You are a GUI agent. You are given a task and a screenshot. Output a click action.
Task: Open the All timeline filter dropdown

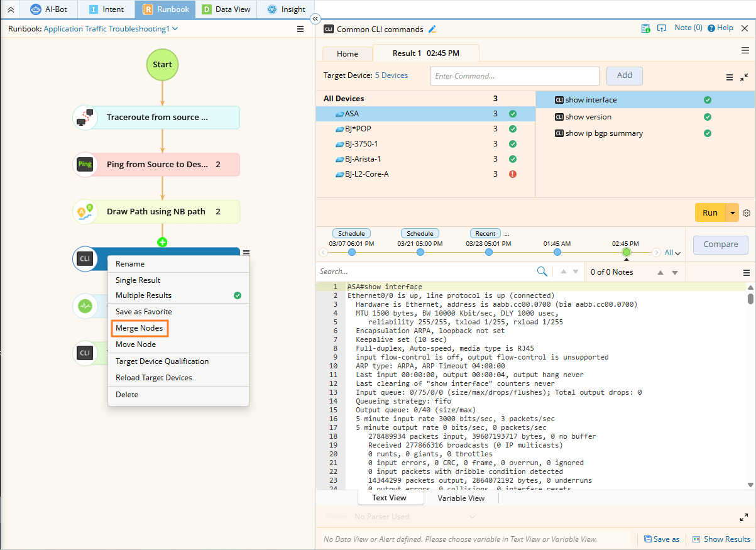coord(672,253)
